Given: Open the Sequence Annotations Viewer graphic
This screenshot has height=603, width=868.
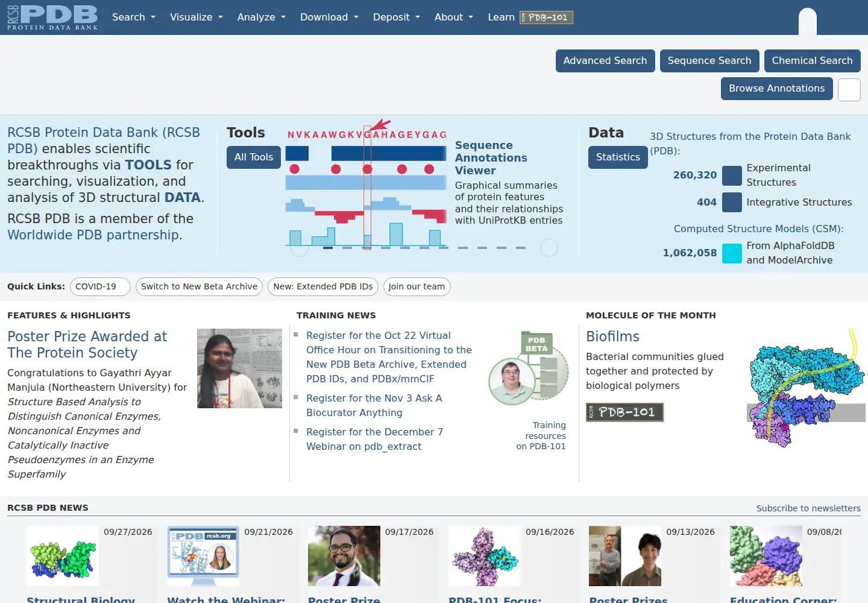Looking at the screenshot, I should click(366, 185).
